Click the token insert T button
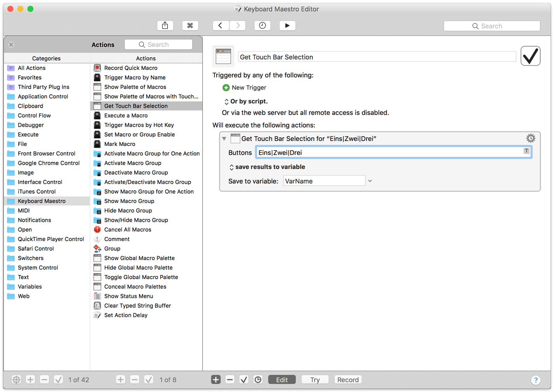This screenshot has height=392, width=554. pos(527,151)
